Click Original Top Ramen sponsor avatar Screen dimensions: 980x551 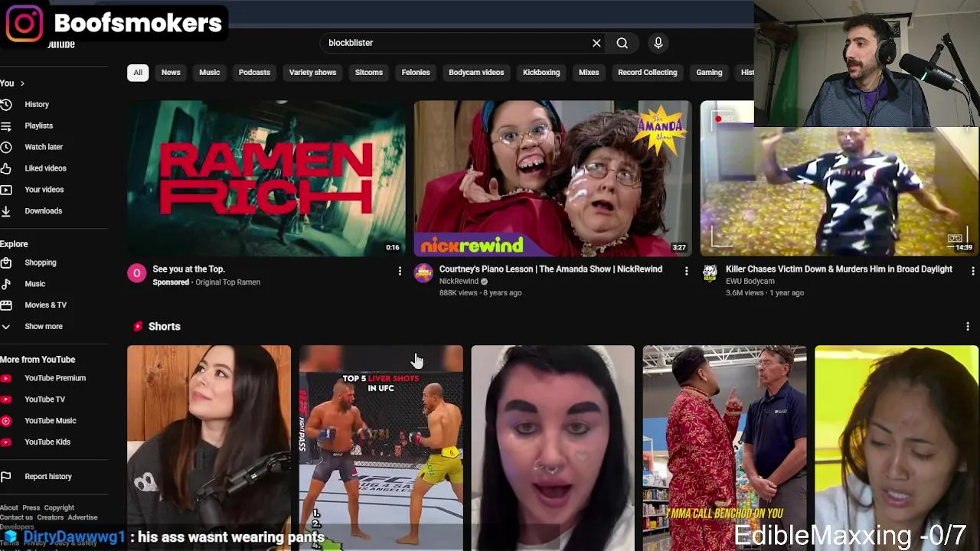pyautogui.click(x=136, y=274)
